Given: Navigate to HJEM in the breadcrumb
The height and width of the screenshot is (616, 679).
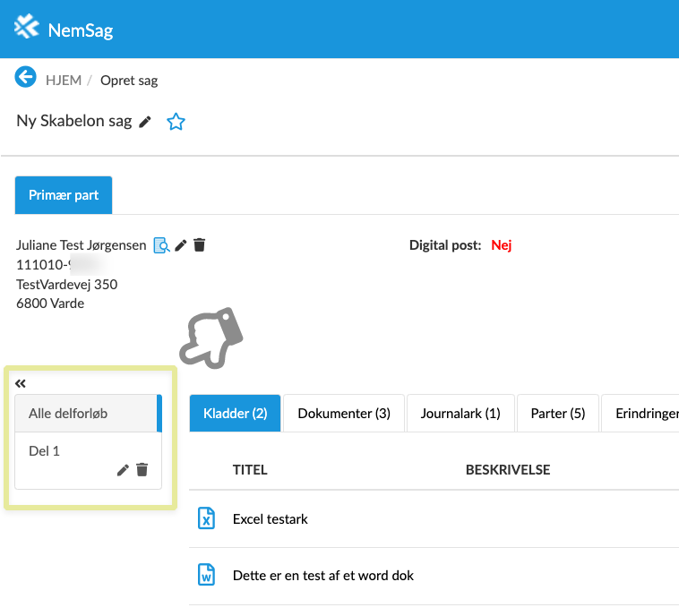Looking at the screenshot, I should coord(64,81).
